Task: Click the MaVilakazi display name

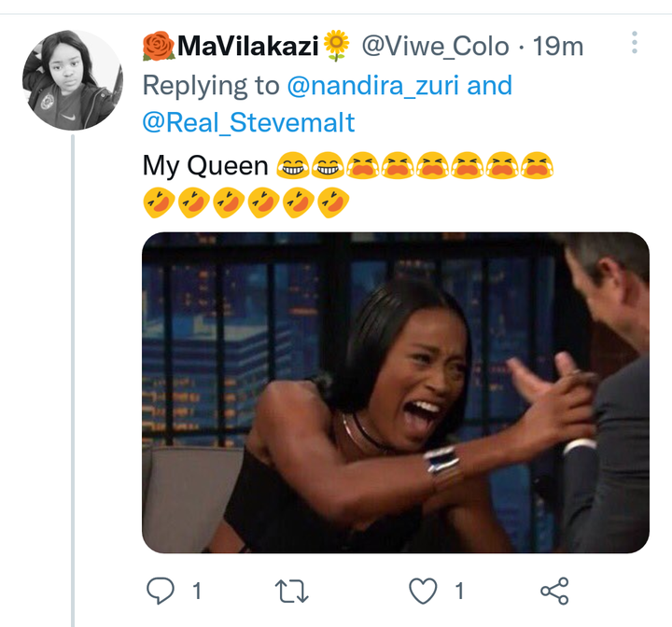Action: [x=247, y=46]
